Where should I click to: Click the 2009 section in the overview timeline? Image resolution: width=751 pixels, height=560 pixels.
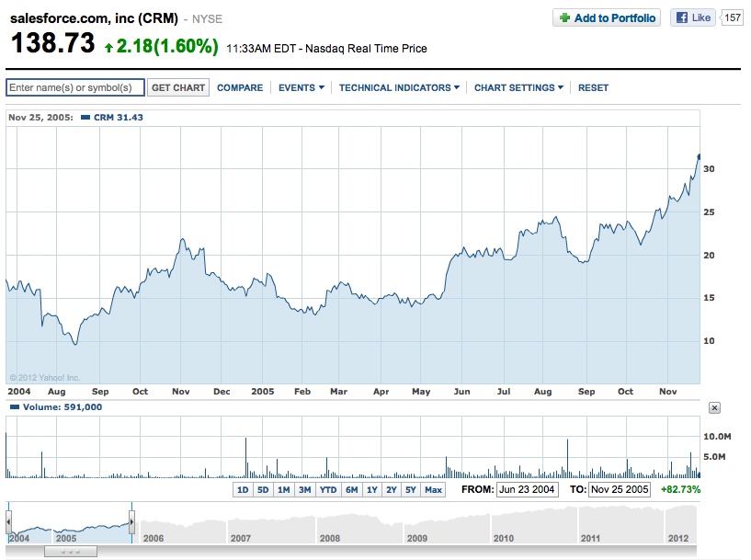point(446,524)
